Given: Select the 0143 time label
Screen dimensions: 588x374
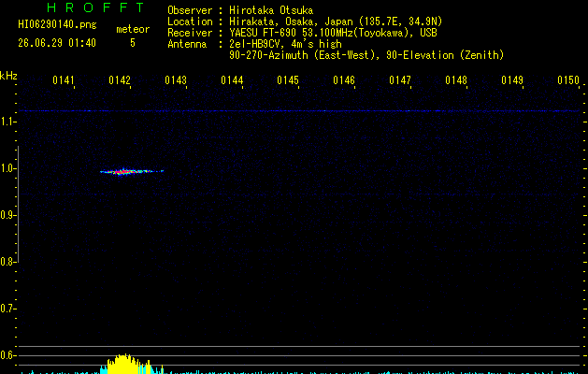Looking at the screenshot, I should [176, 80].
